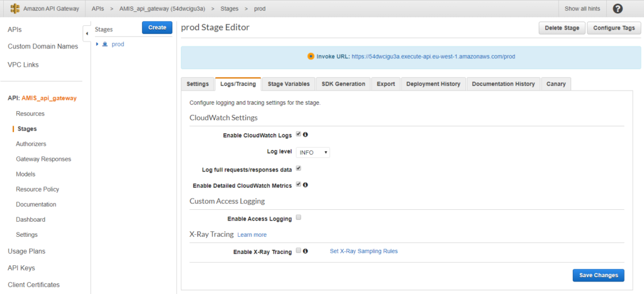Uncheck Log full requests/responses data
This screenshot has height=294, width=644.
[299, 168]
